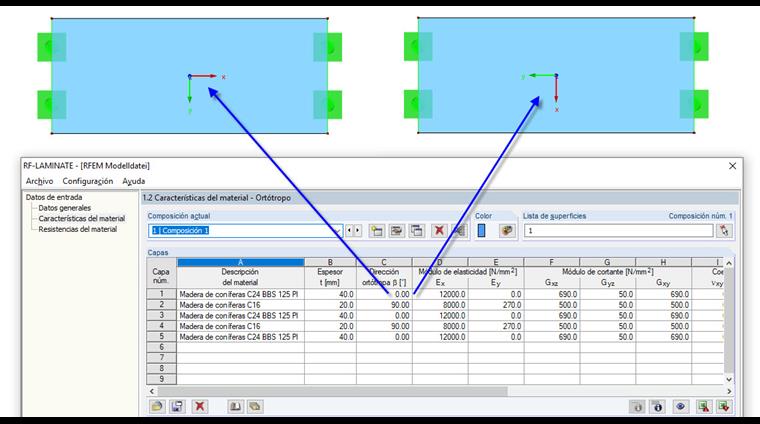Click layer 3 Ex value 12000.0

tap(440, 315)
